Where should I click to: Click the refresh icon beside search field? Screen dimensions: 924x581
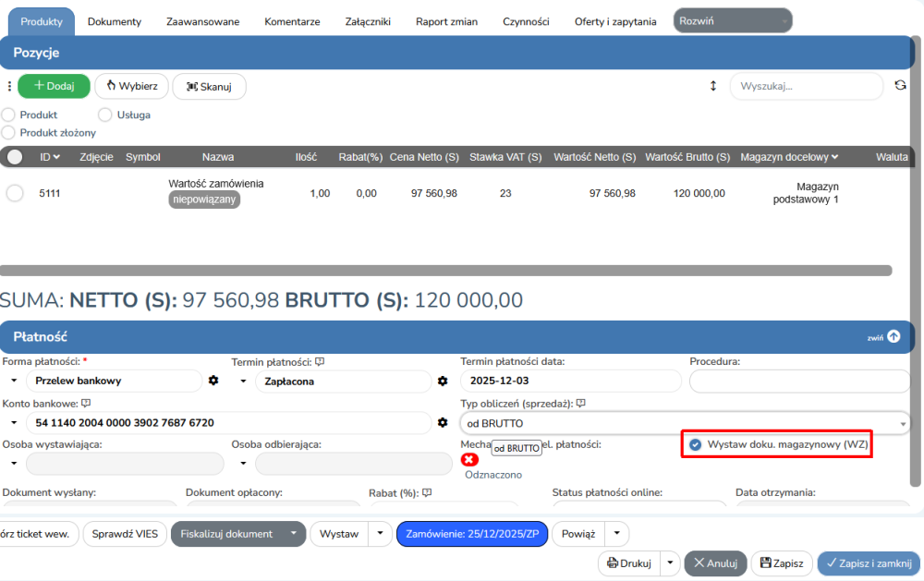900,86
